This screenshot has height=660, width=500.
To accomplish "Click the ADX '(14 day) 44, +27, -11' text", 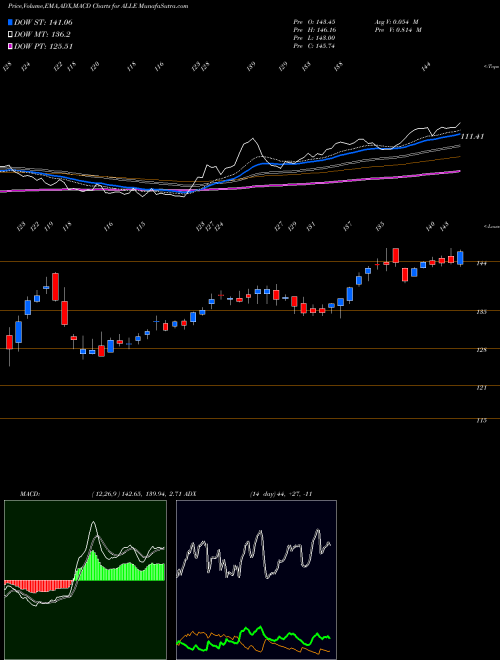I will coord(281,494).
